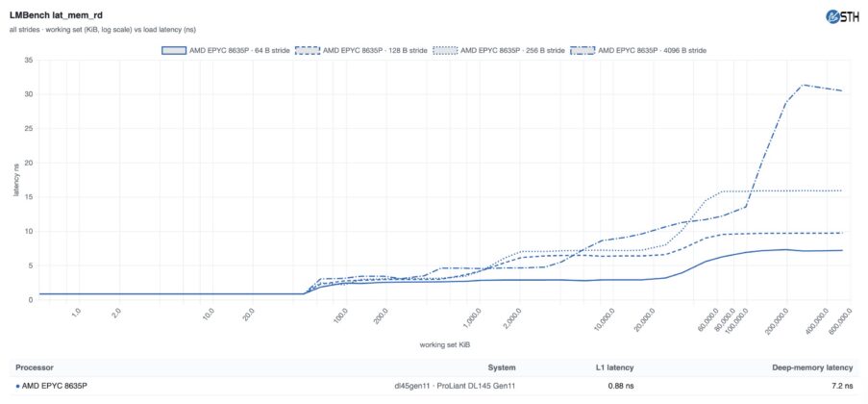Click the System column header
The width and height of the screenshot is (868, 404).
502,367
